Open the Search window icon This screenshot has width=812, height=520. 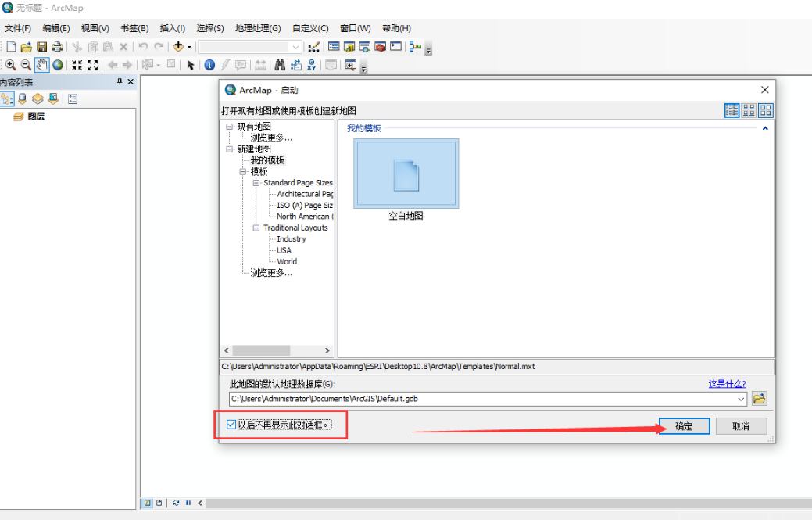(364, 47)
